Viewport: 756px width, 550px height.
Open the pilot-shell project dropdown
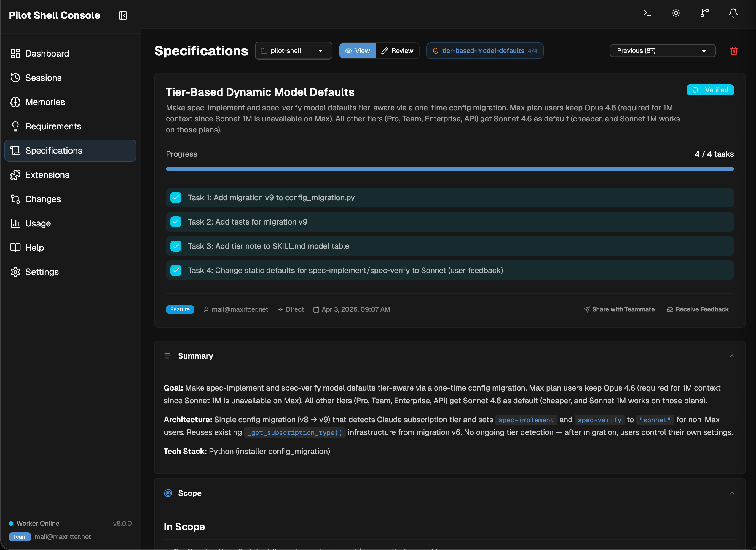[293, 51]
